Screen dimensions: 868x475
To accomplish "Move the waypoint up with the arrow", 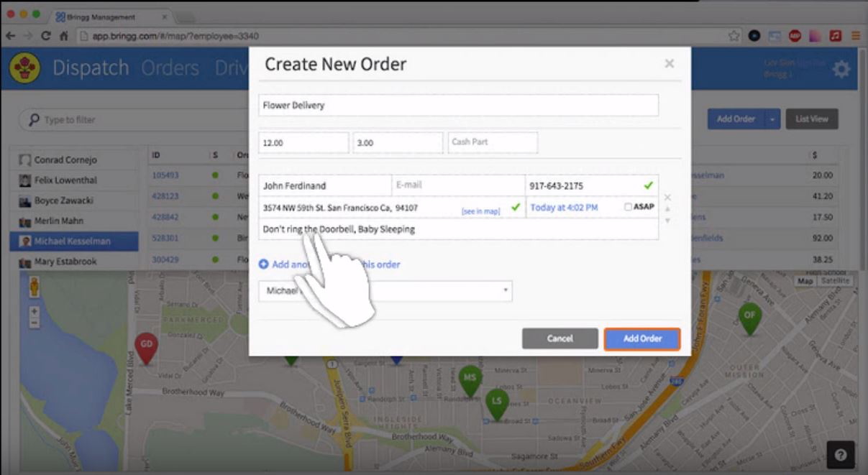I will coord(667,209).
